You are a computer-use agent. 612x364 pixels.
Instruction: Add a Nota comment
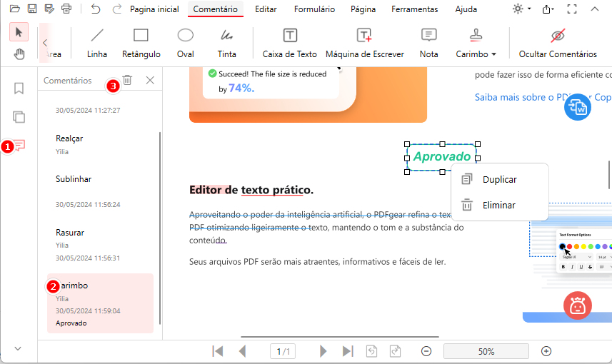(x=428, y=44)
